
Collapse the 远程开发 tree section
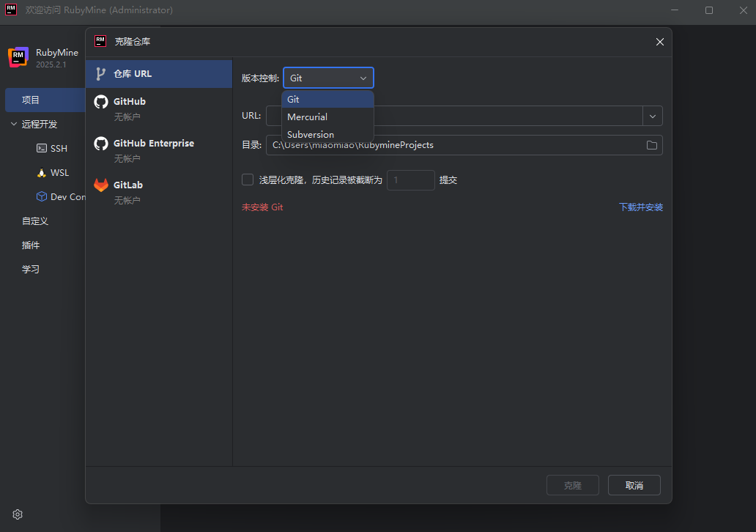click(14, 125)
